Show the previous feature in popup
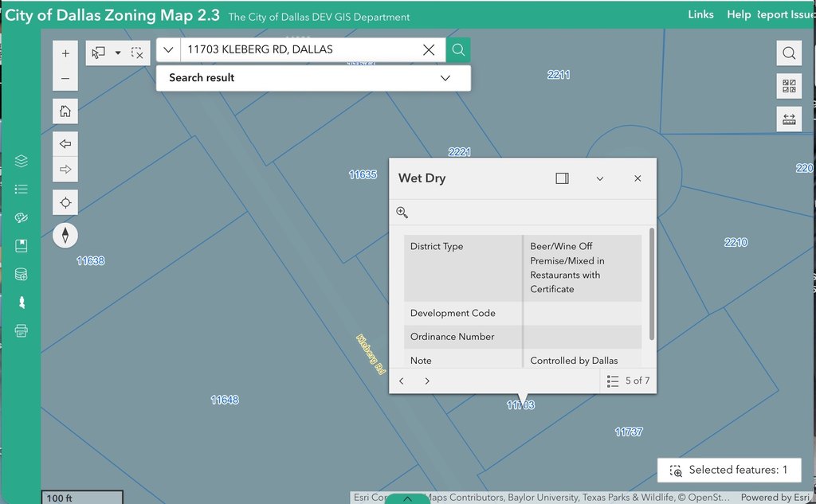Screen dimensions: 816x504 402,381
